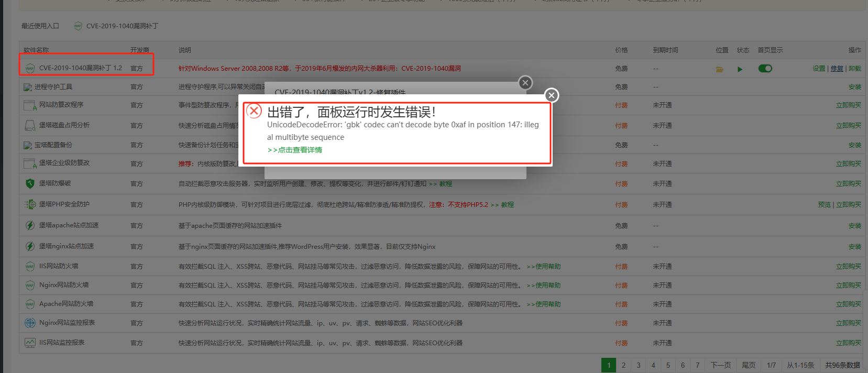Image resolution: width=868 pixels, height=373 pixels.
Task: Click 付费 price for 堡塔防爆破
Action: coord(621,184)
